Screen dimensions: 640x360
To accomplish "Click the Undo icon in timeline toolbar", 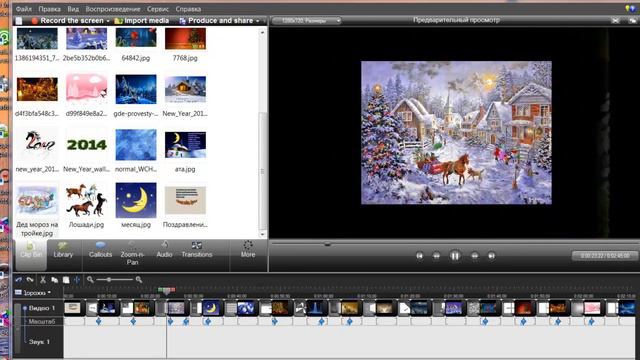I will pos(18,280).
